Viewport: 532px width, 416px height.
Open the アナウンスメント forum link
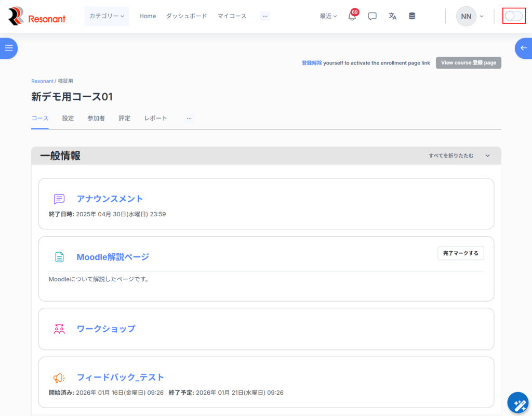110,199
